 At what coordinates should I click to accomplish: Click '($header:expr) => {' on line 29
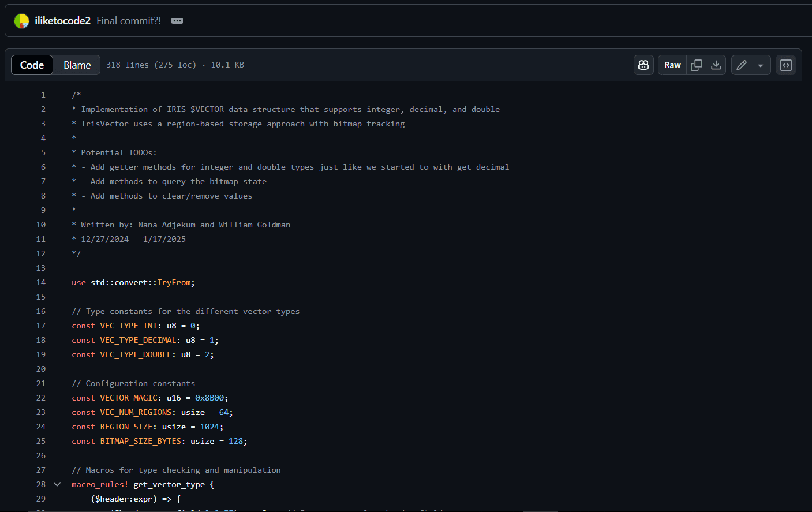(136, 499)
